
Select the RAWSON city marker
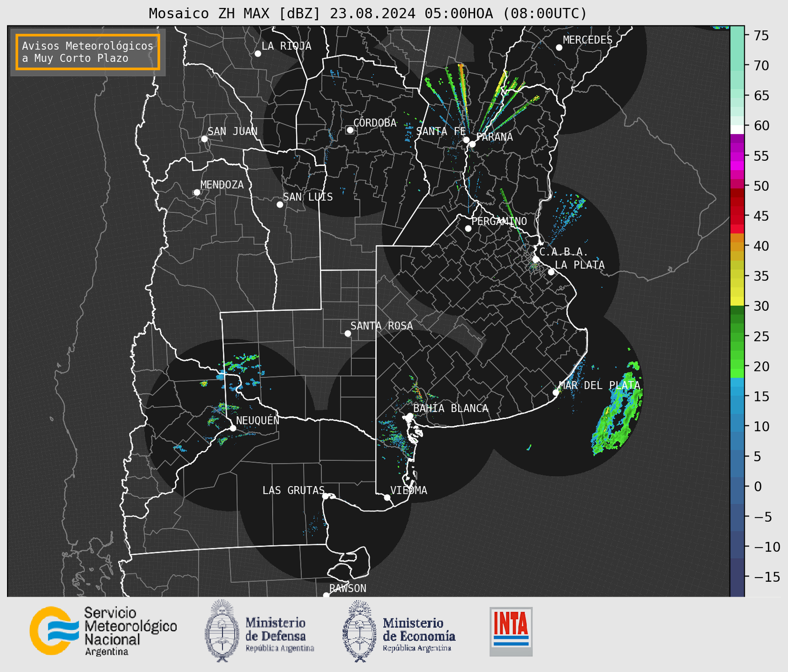point(326,595)
